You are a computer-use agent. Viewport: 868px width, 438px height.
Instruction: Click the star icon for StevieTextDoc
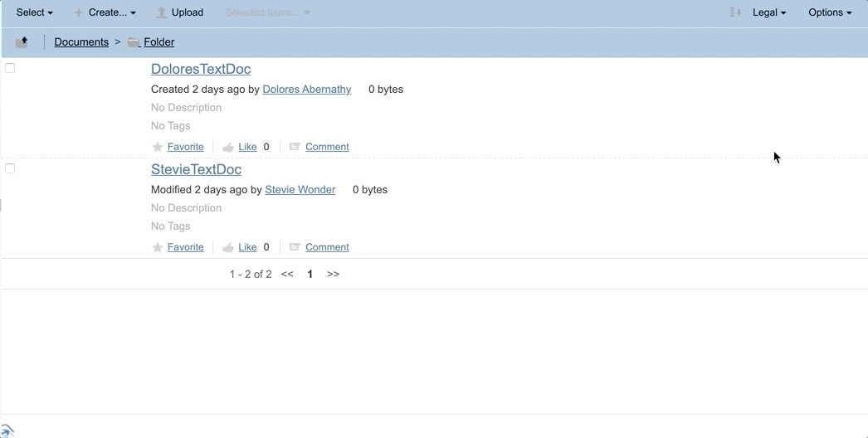(x=158, y=247)
